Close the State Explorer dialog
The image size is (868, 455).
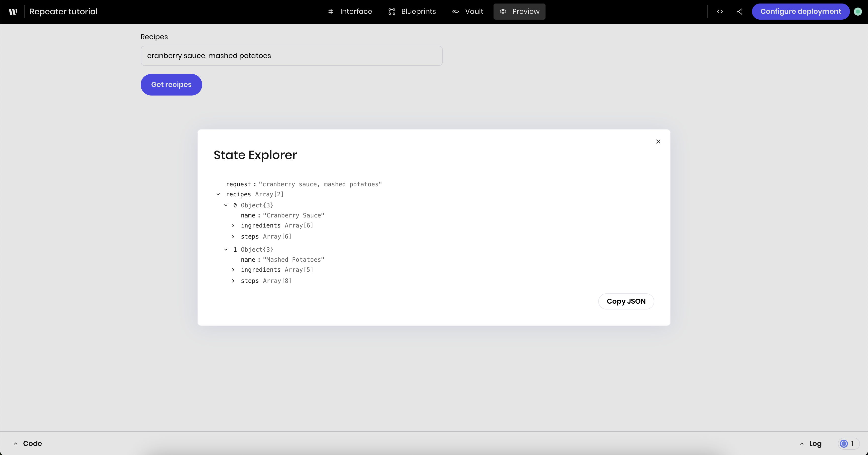click(658, 141)
